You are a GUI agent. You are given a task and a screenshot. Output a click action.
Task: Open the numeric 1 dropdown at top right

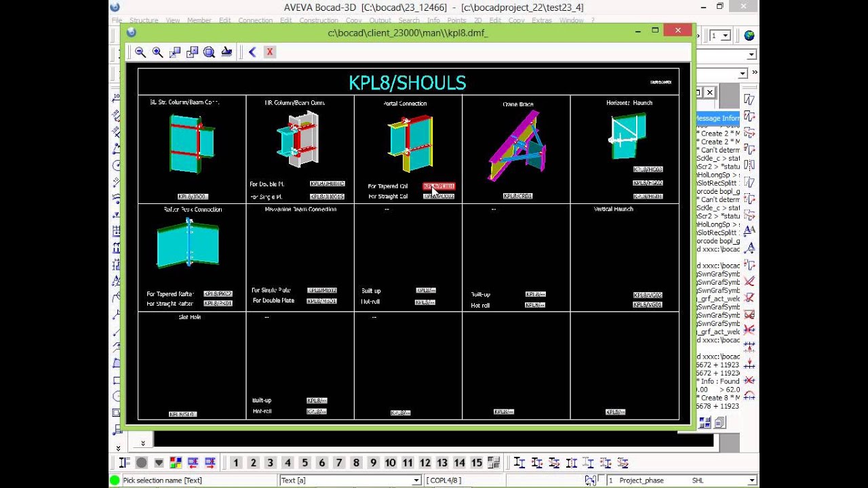click(726, 35)
